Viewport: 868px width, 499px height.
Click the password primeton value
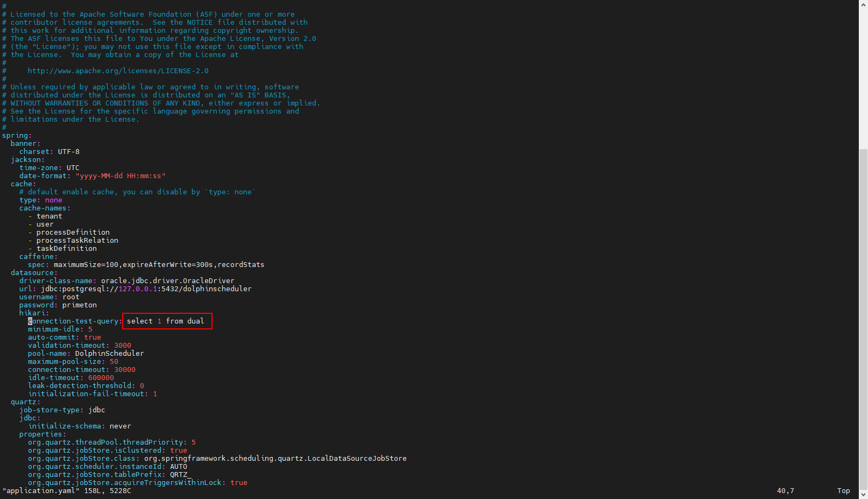coord(79,305)
